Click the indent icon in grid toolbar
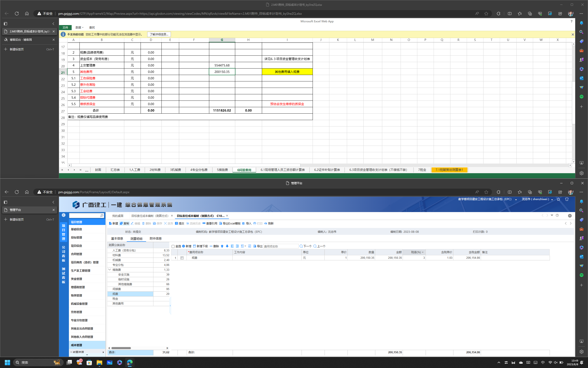 [237, 246]
